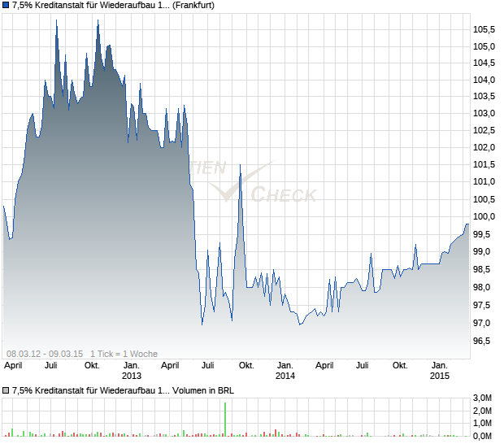Click the 96,5 price axis label
Image resolution: width=504 pixels, height=444 pixels.
pos(482,341)
